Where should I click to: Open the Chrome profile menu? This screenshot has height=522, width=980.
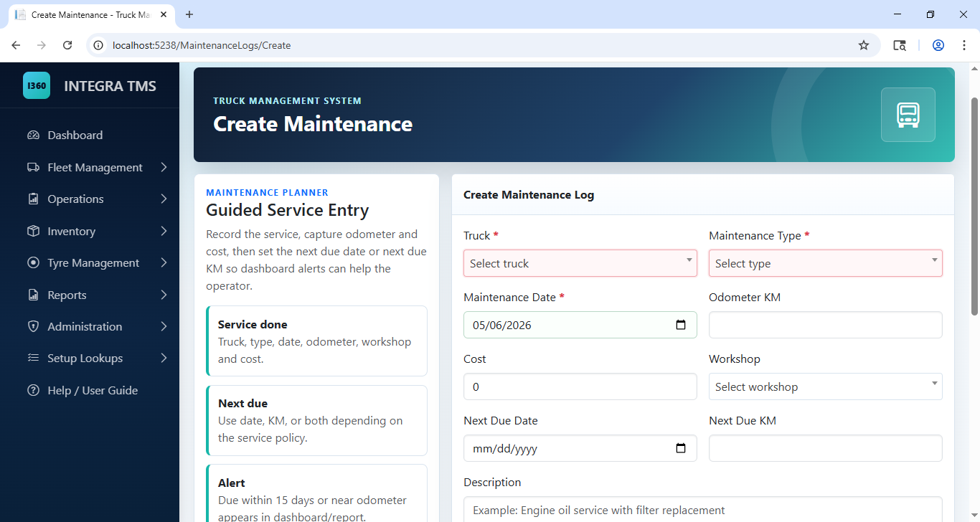point(938,45)
